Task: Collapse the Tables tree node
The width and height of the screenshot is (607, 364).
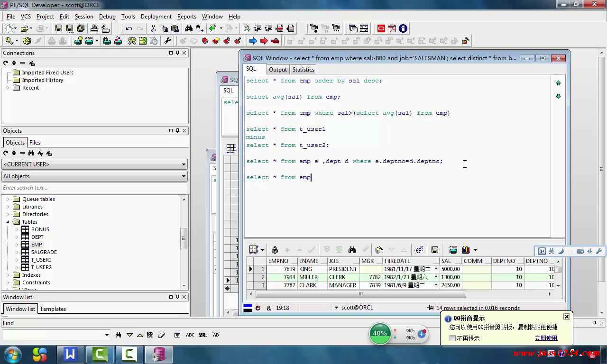Action: pyautogui.click(x=8, y=222)
